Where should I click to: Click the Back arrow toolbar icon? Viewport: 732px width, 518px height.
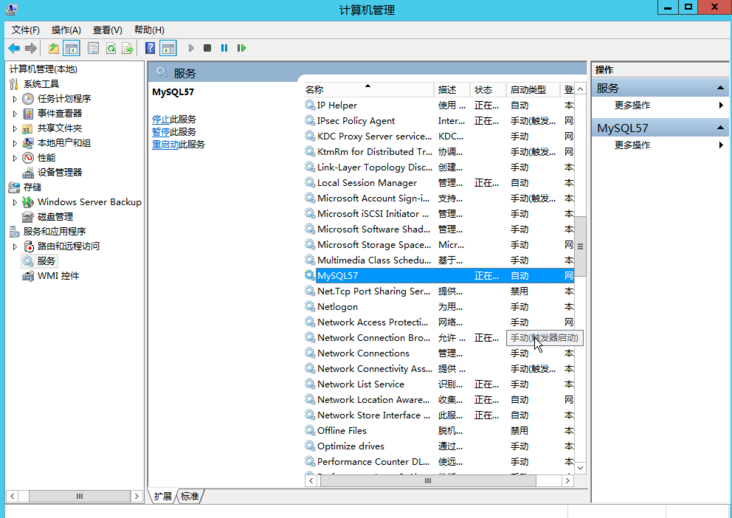pos(14,48)
